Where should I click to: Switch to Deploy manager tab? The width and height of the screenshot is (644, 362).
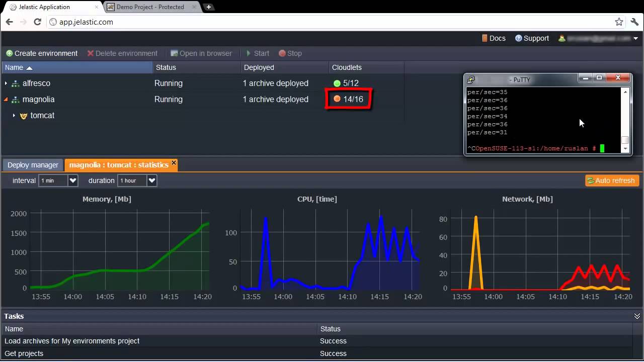point(33,165)
